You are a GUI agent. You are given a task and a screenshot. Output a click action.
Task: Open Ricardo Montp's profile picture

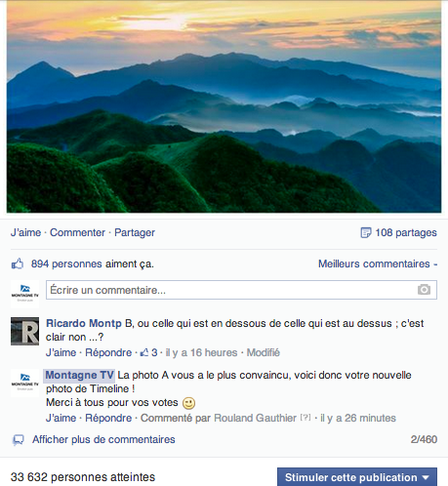pyautogui.click(x=24, y=331)
